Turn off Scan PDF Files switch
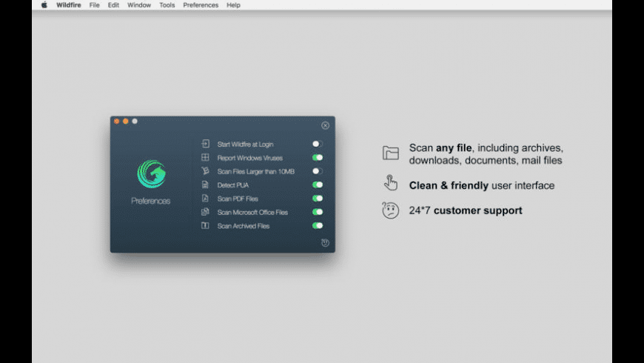Image resolution: width=644 pixels, height=363 pixels. [x=317, y=198]
